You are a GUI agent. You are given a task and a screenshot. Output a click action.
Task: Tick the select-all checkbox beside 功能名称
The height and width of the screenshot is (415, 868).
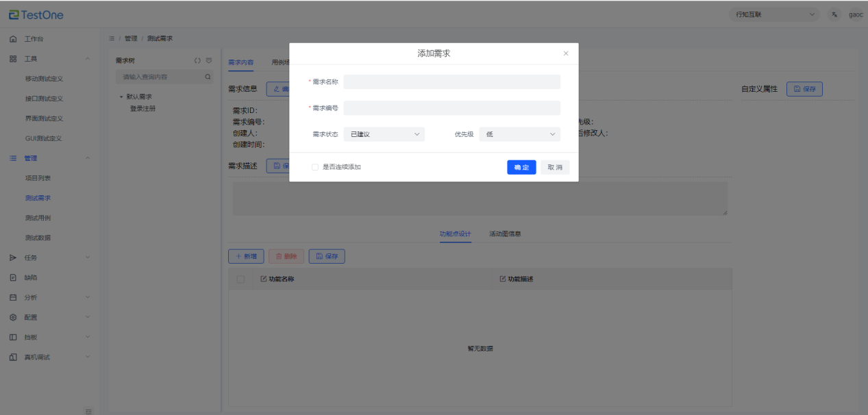(240, 279)
